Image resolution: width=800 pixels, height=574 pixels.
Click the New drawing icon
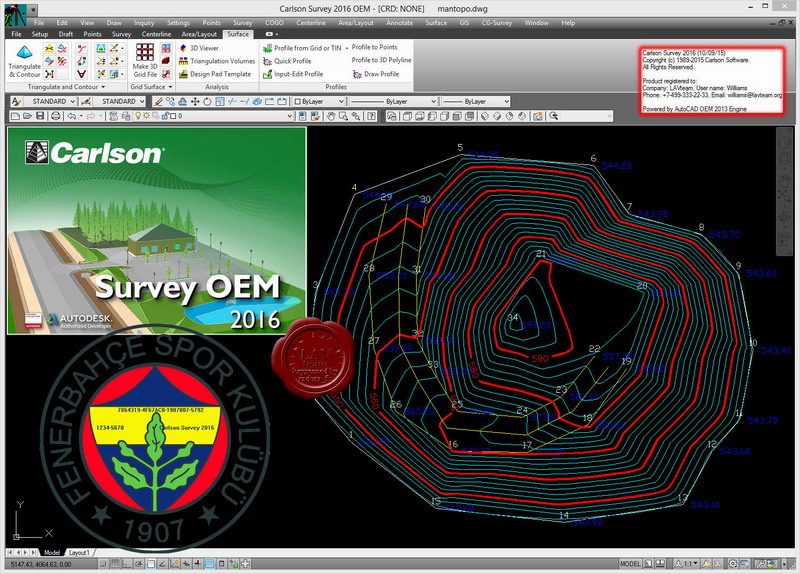point(15,116)
